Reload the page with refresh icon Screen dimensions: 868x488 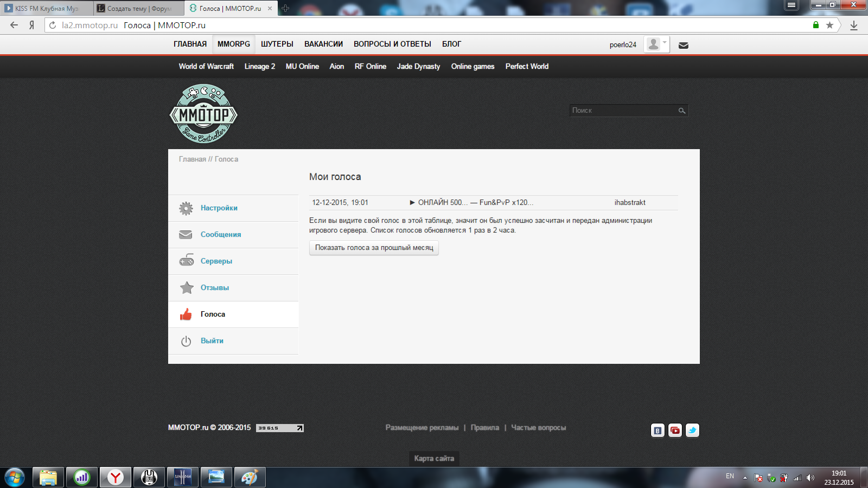pyautogui.click(x=53, y=25)
